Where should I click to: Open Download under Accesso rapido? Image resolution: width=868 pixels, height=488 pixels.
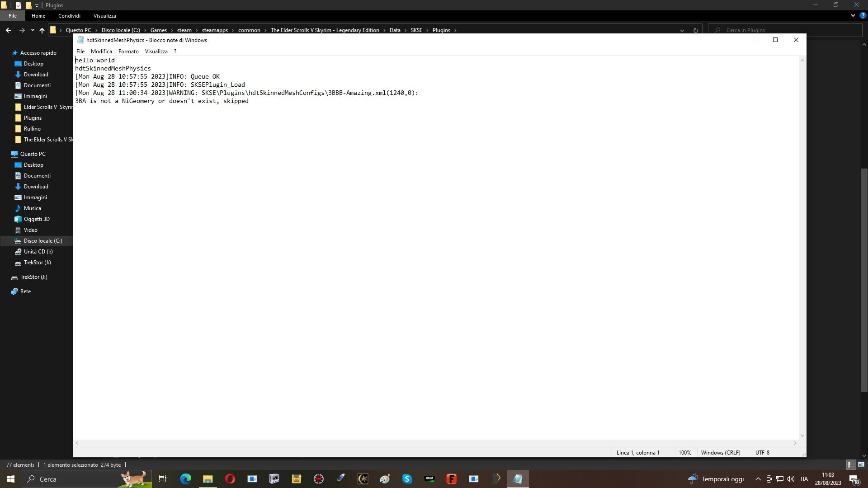(x=36, y=75)
